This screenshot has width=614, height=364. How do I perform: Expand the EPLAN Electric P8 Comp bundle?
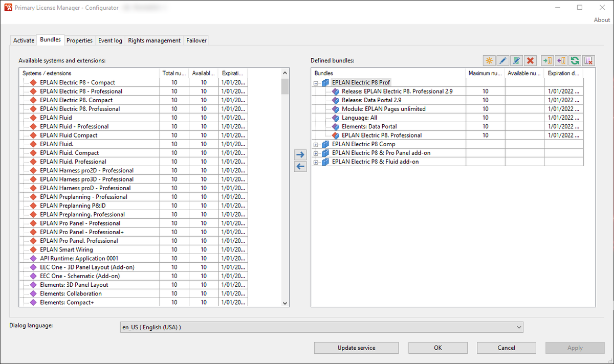pos(316,145)
